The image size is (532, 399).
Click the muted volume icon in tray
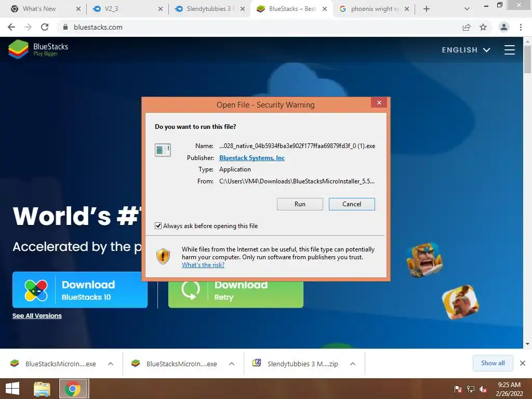(483, 389)
